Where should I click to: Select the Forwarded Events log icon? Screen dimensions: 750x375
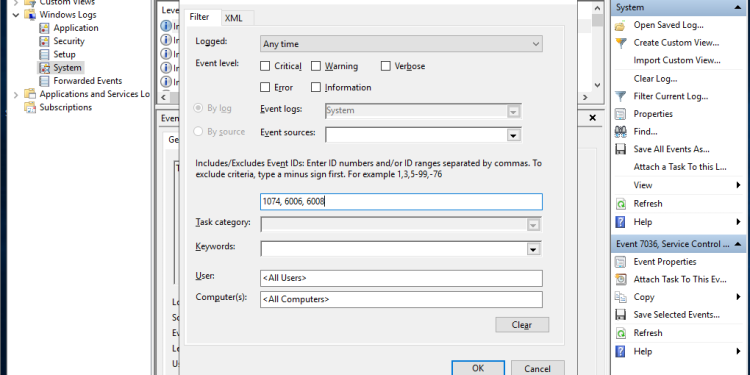tap(44, 81)
